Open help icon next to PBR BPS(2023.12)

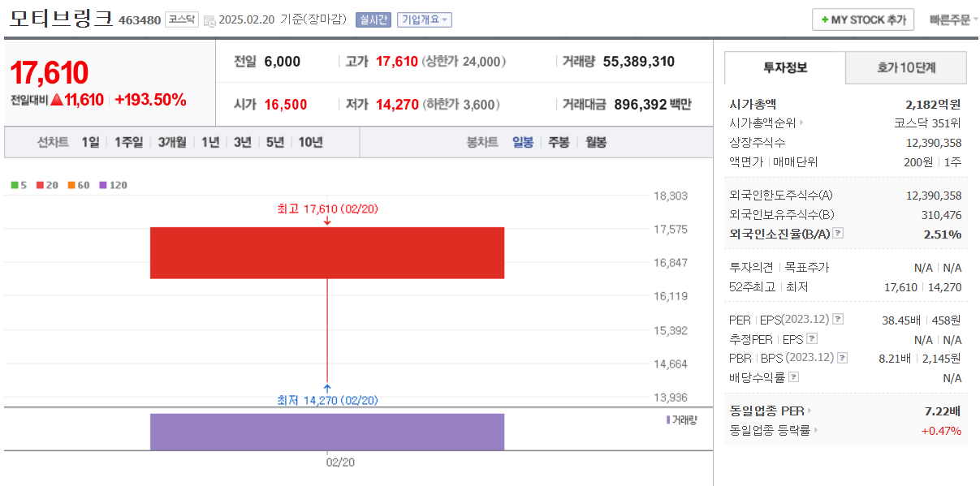(x=842, y=358)
